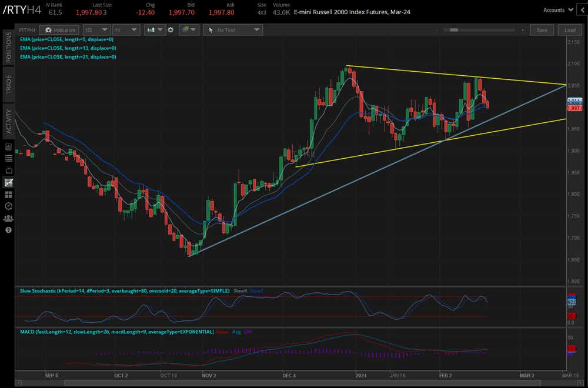Open the TV media icon in sidebar
This screenshot has width=588, height=388.
pos(8,170)
